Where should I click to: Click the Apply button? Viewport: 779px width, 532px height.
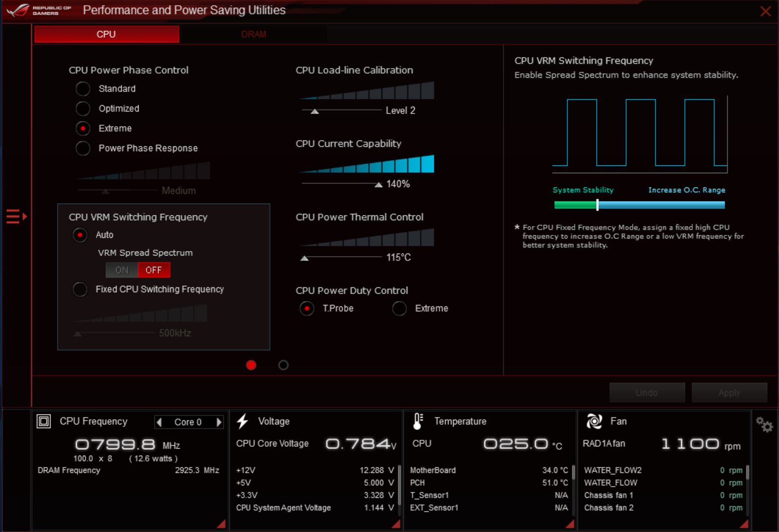(729, 393)
